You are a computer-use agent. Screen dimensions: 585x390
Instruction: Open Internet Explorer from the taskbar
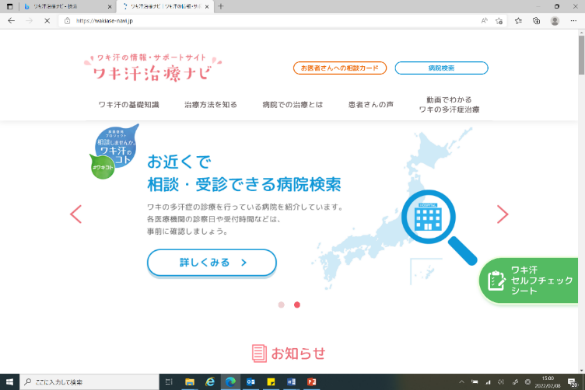[x=210, y=382]
